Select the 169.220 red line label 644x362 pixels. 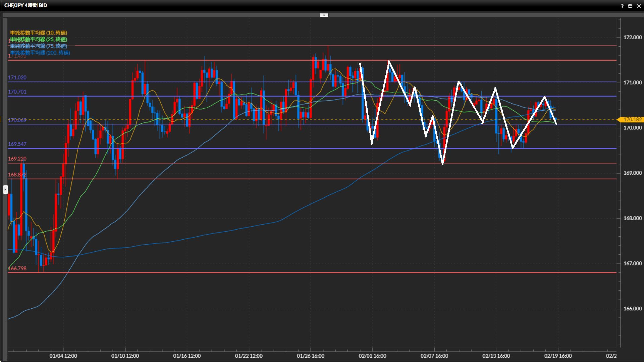(x=17, y=159)
